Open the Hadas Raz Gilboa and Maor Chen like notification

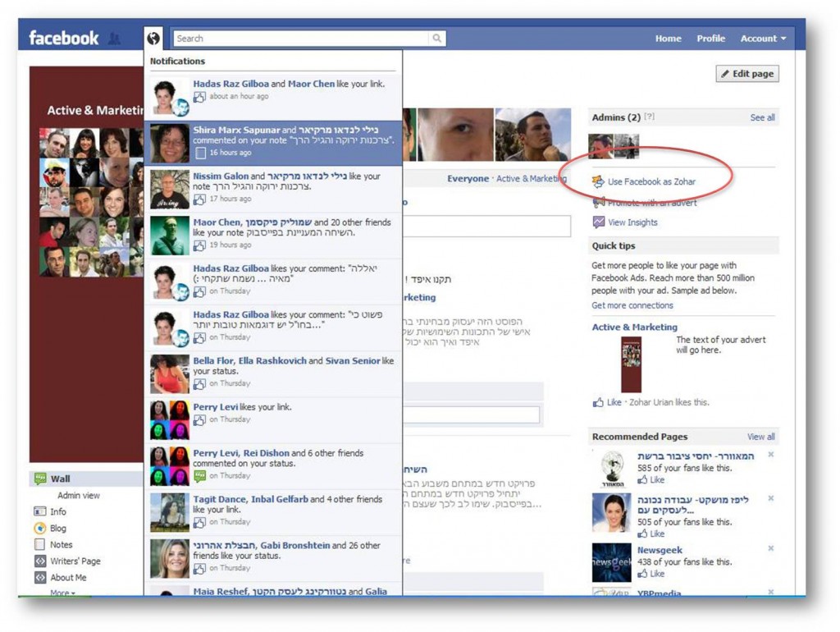pos(273,97)
